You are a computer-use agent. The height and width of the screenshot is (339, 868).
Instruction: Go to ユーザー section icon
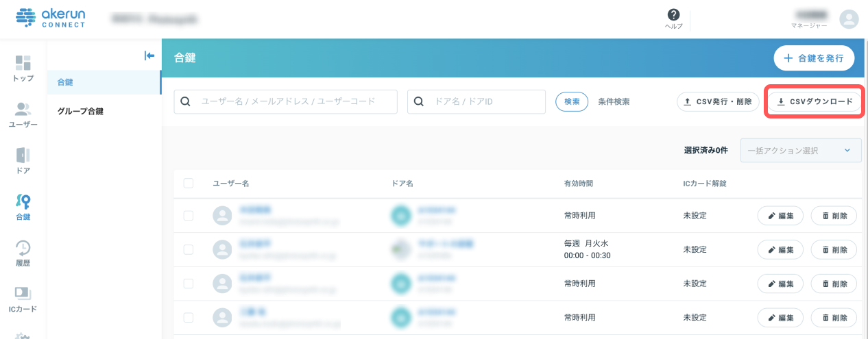click(x=23, y=110)
